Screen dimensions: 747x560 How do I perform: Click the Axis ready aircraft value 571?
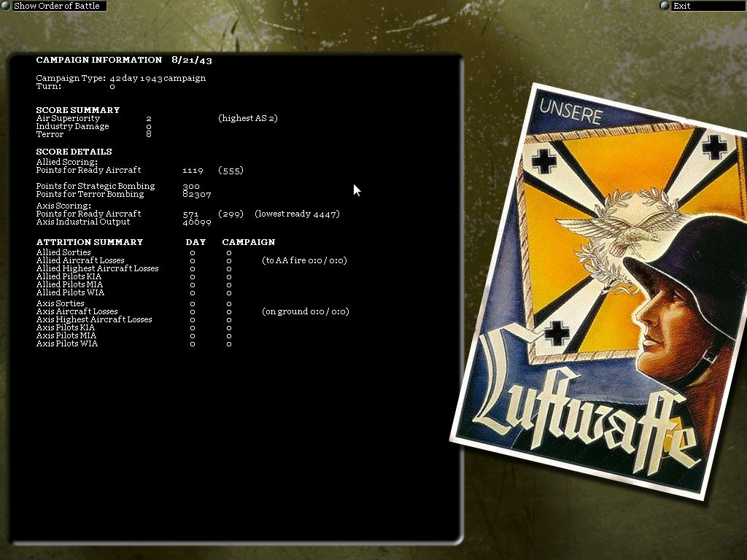190,214
